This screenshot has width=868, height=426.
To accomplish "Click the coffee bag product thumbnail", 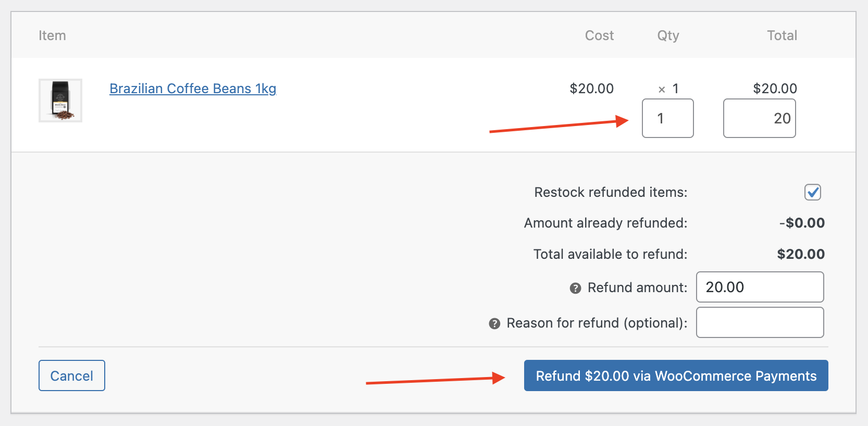I will pos(60,101).
